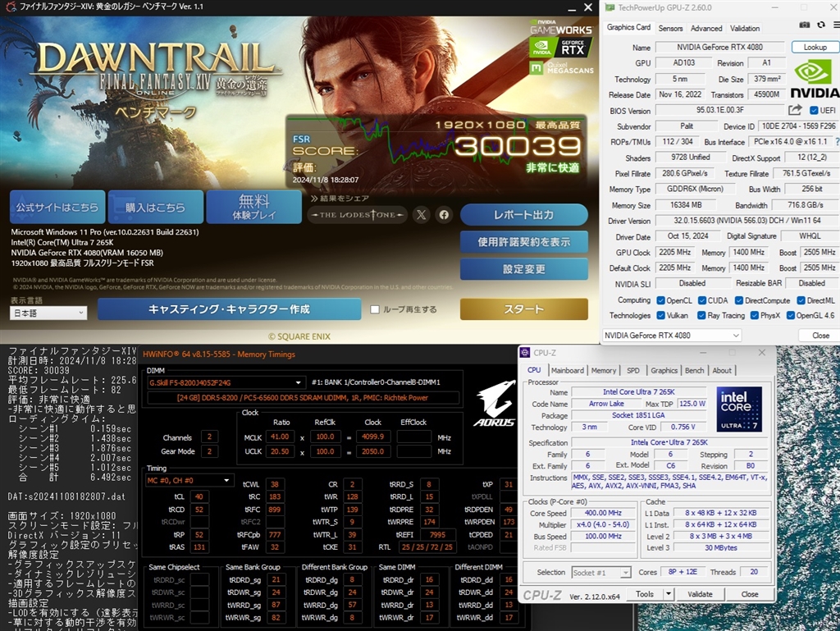
Task: Open the GPU-Z hamburger menu icon
Action: [x=836, y=25]
